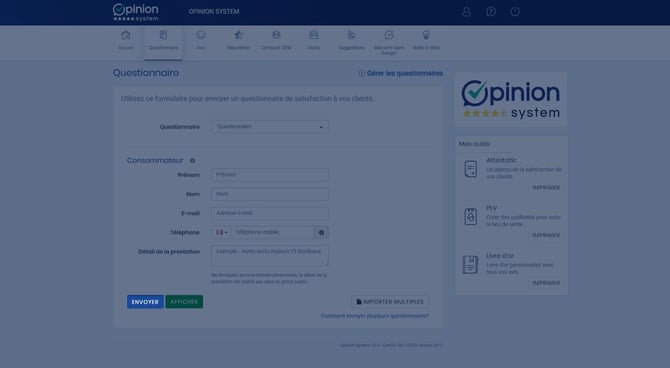Click the PLV tool title
Viewport: 670px width, 368px height.
(491, 208)
